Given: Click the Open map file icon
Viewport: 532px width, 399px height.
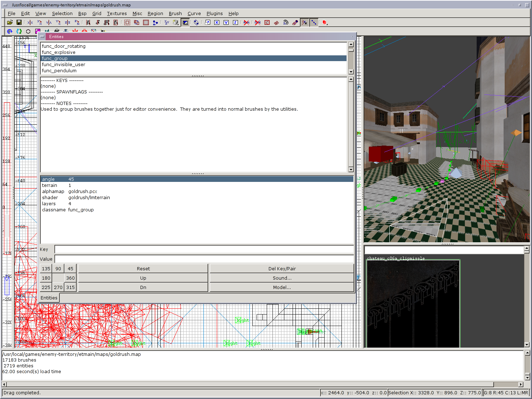Looking at the screenshot, I should pyautogui.click(x=10, y=22).
